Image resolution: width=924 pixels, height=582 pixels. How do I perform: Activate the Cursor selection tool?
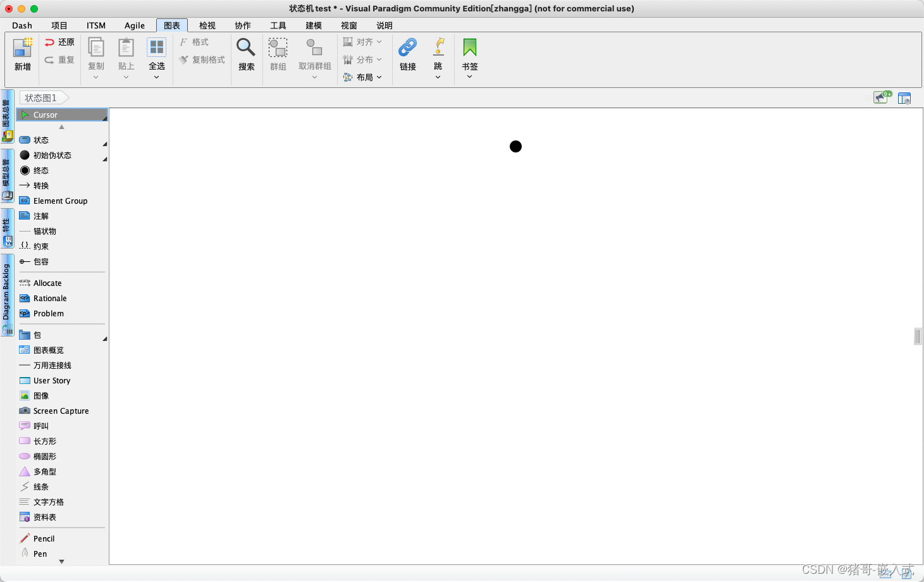click(62, 115)
